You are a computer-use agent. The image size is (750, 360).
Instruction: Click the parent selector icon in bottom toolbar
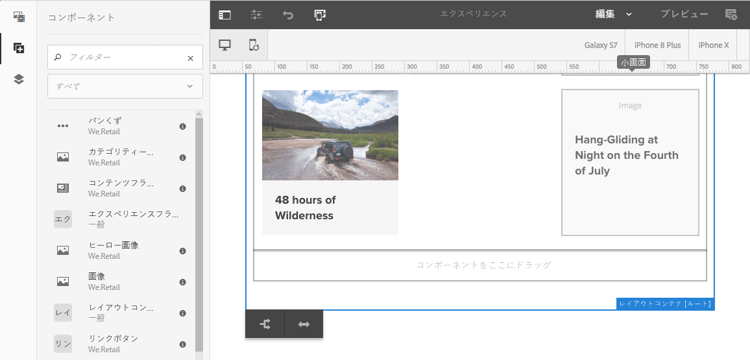coord(265,324)
